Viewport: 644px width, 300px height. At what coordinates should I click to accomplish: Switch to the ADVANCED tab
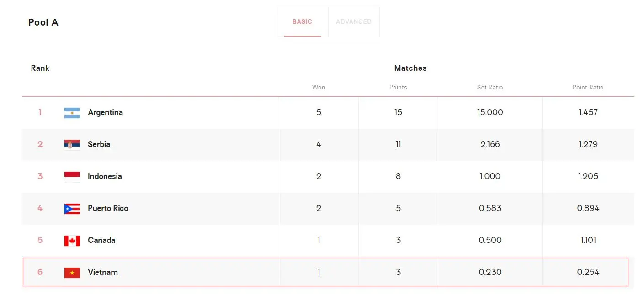pyautogui.click(x=354, y=21)
